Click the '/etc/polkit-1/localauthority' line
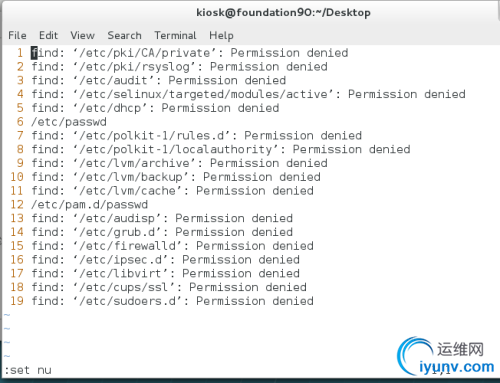The width and height of the screenshot is (500, 383). pyautogui.click(x=221, y=150)
